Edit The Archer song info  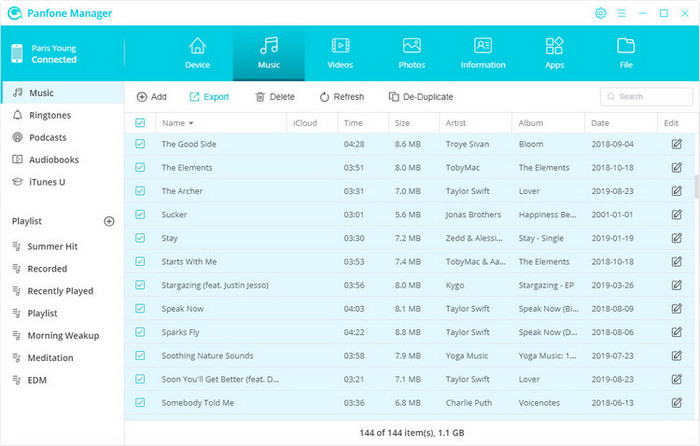coord(677,191)
